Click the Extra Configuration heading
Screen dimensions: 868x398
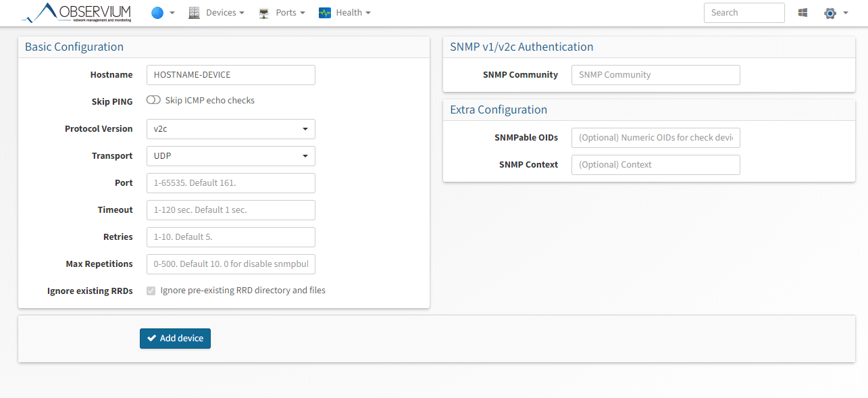[x=499, y=110]
